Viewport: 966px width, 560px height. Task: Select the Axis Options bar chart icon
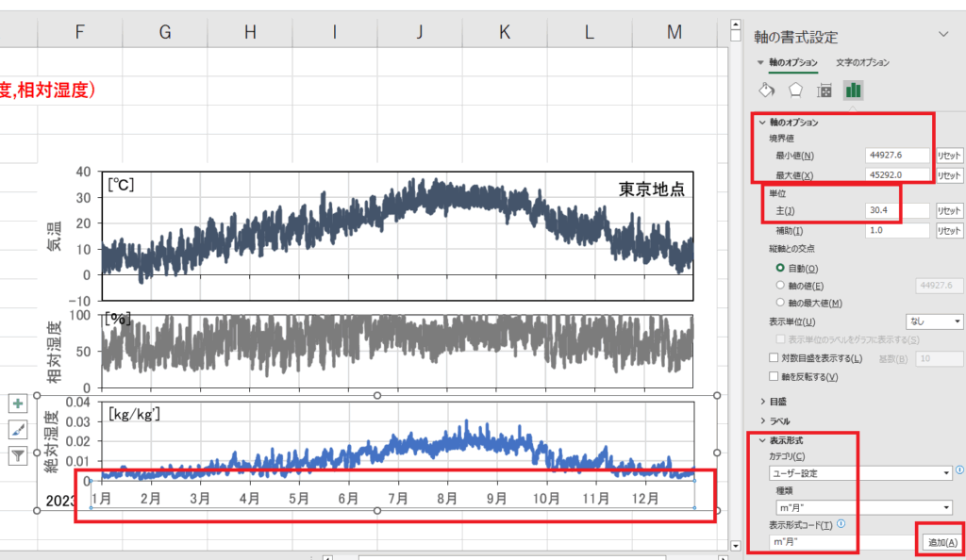(x=853, y=91)
